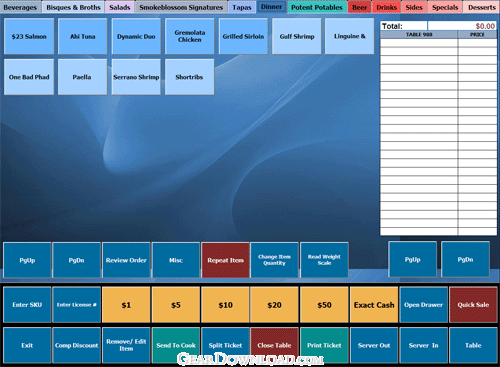Screen dimensions: 500x367
Task: Open the Potent Potables tab
Action: 317,7
